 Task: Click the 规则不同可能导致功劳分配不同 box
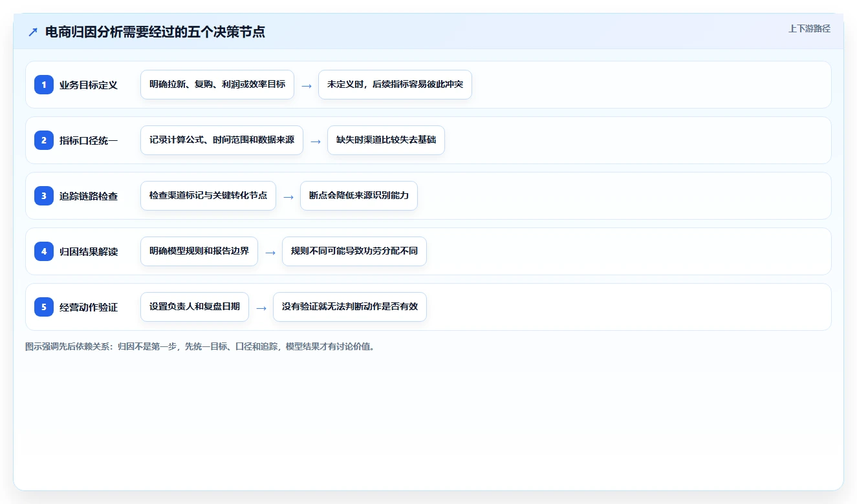tap(354, 251)
